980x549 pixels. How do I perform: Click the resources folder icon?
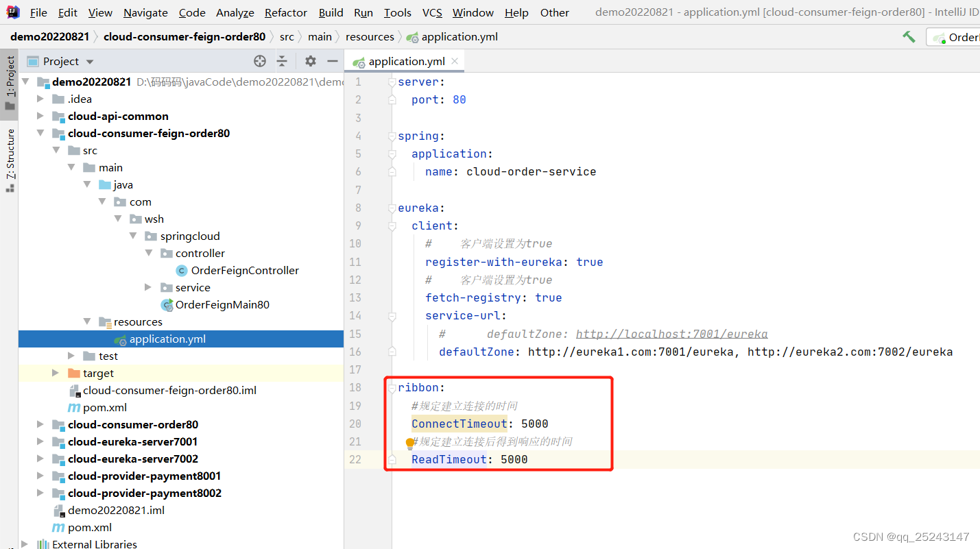[105, 322]
